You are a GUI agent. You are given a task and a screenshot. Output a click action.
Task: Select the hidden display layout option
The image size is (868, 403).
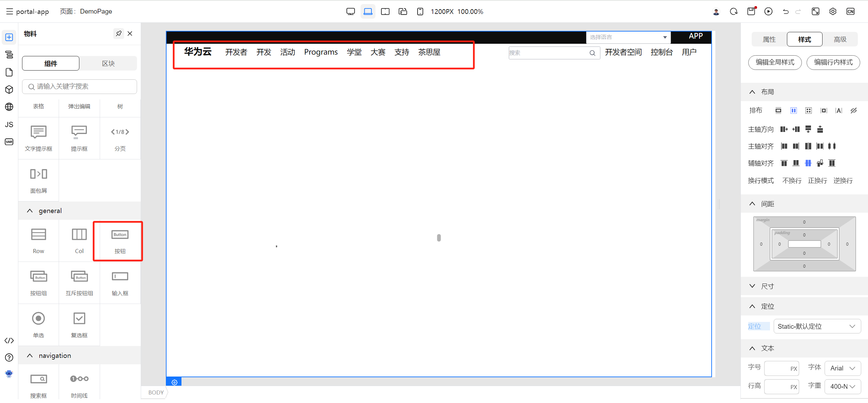(854, 111)
